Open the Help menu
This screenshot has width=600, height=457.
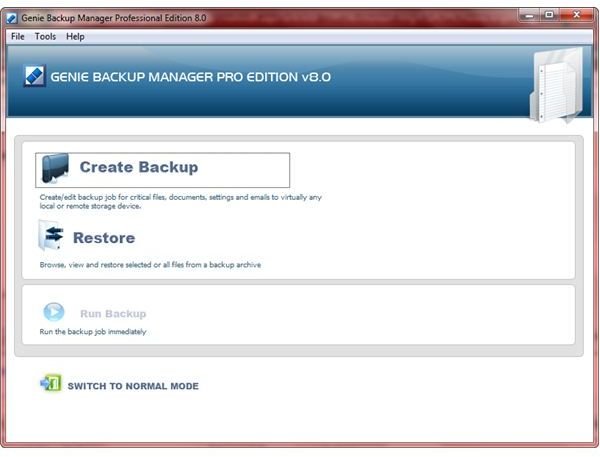[75, 36]
